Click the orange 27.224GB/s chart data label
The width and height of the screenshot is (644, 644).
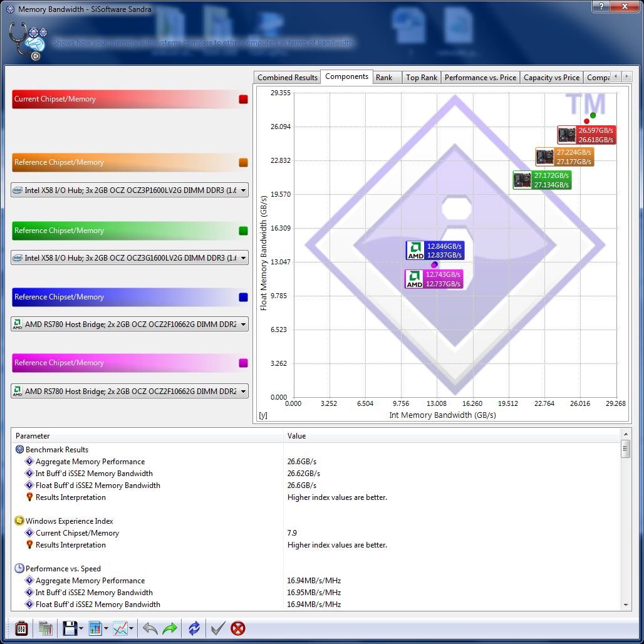(564, 157)
